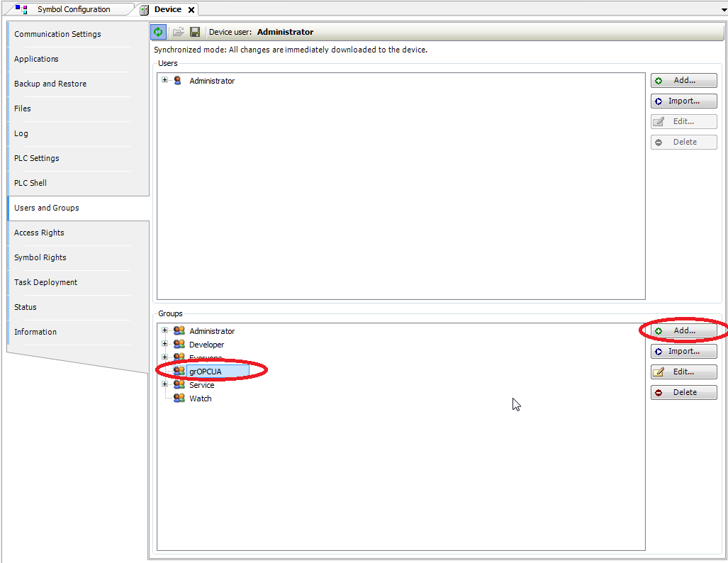The height and width of the screenshot is (563, 728).
Task: Click Import button in Users panel
Action: coord(683,101)
